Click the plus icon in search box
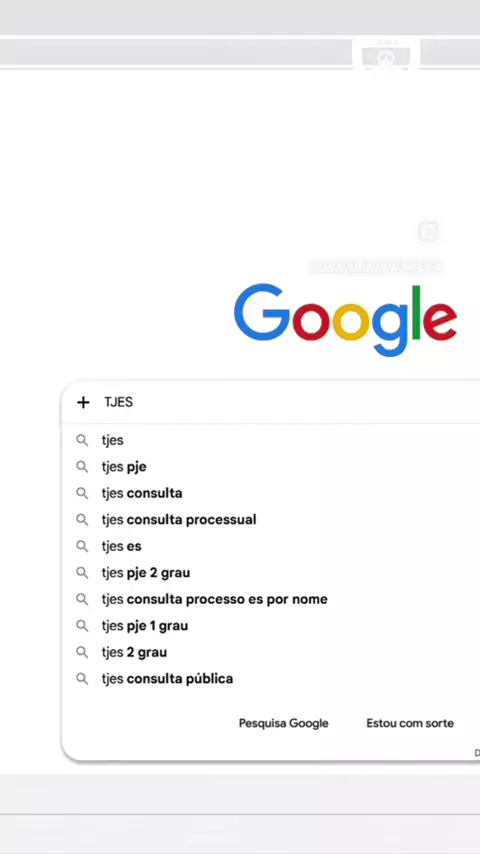The width and height of the screenshot is (480, 854). click(x=83, y=402)
